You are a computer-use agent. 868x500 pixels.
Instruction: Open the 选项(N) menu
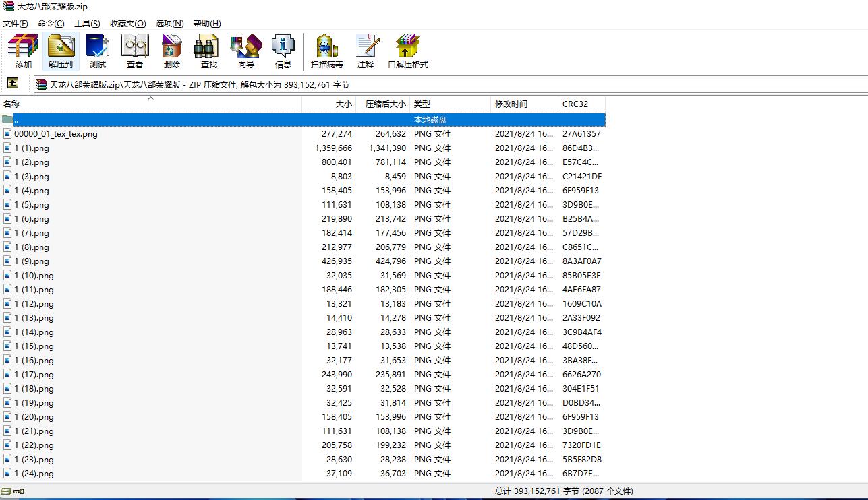[169, 24]
